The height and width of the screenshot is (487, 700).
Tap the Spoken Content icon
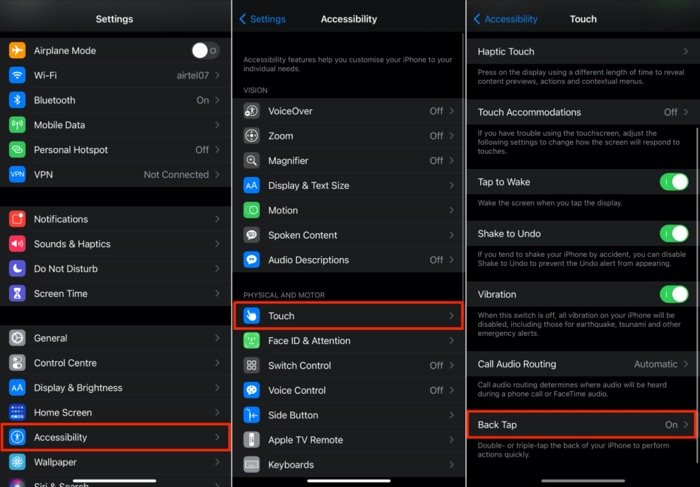(x=251, y=235)
